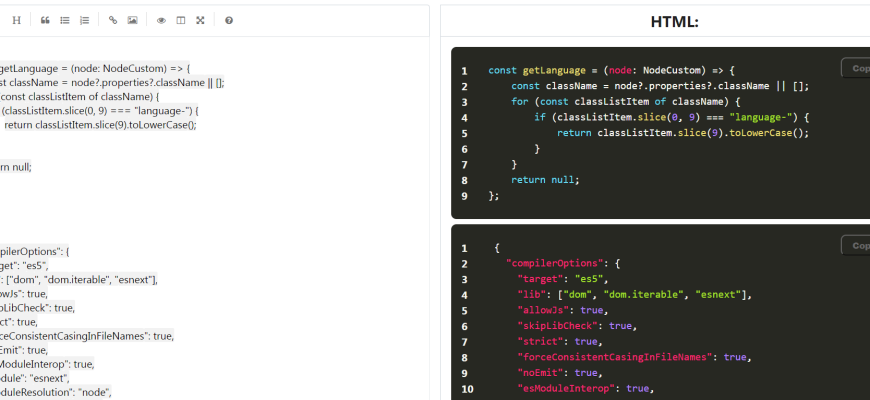Create a numbered list via the toolbar
The height and width of the screenshot is (400, 870).
coord(84,20)
